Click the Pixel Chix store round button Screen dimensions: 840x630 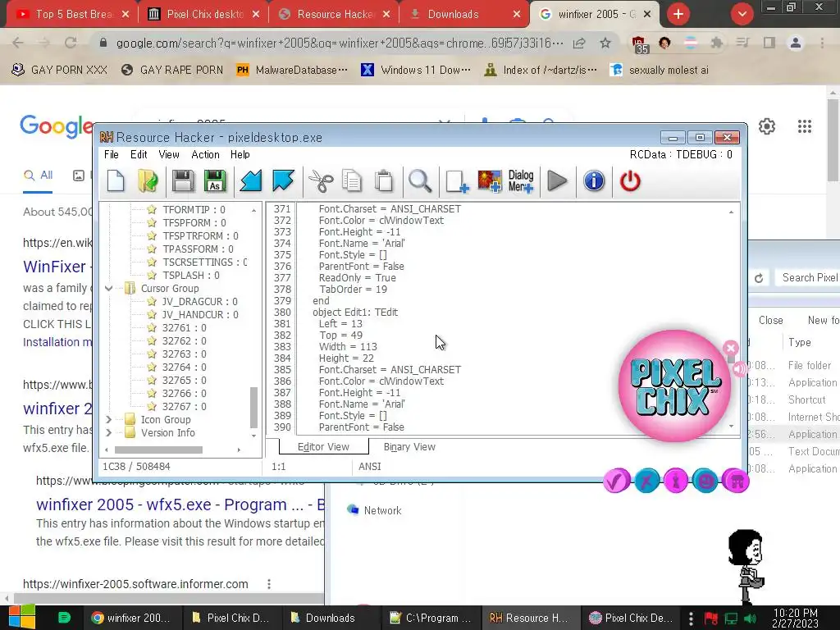click(x=736, y=481)
